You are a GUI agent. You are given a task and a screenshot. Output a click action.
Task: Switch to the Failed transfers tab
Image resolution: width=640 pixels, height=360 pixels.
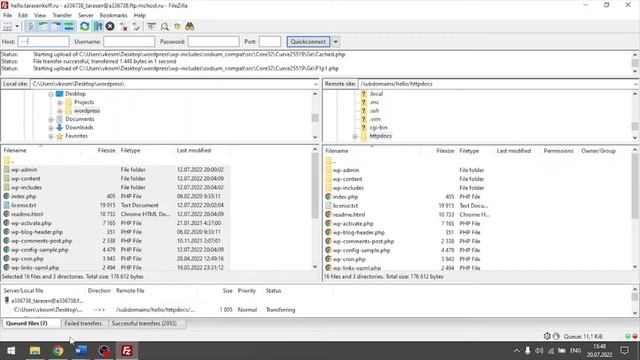coord(83,323)
